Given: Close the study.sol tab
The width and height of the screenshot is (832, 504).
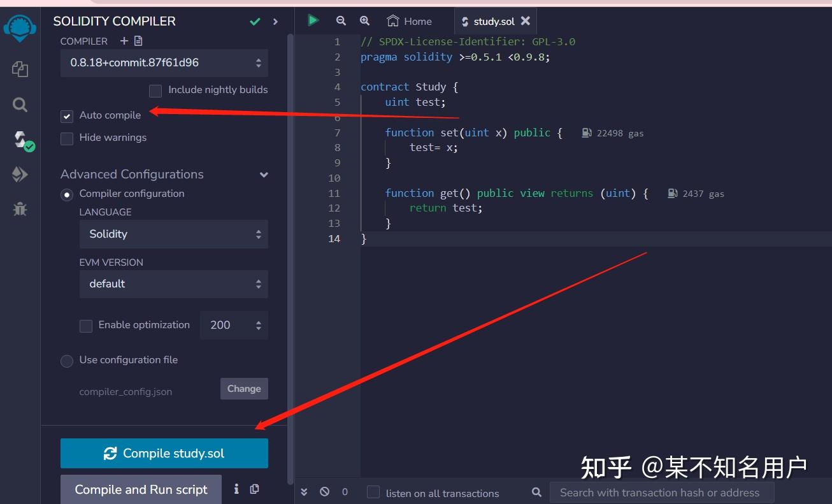Looking at the screenshot, I should pos(526,21).
